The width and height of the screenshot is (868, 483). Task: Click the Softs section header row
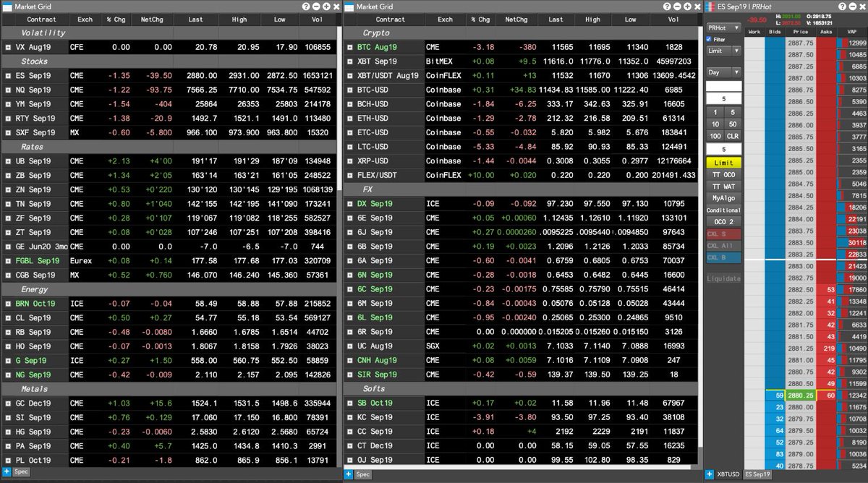pos(521,388)
